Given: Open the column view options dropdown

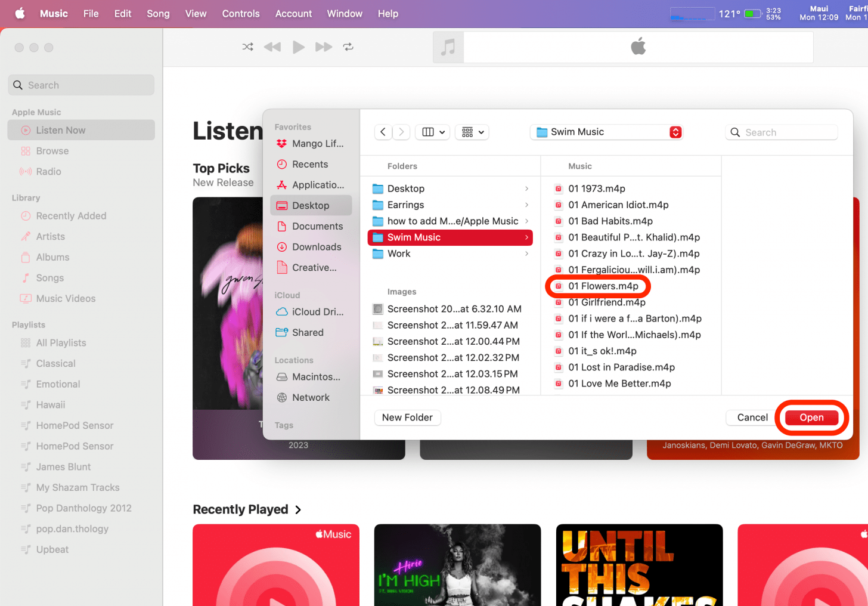Looking at the screenshot, I should (x=434, y=132).
